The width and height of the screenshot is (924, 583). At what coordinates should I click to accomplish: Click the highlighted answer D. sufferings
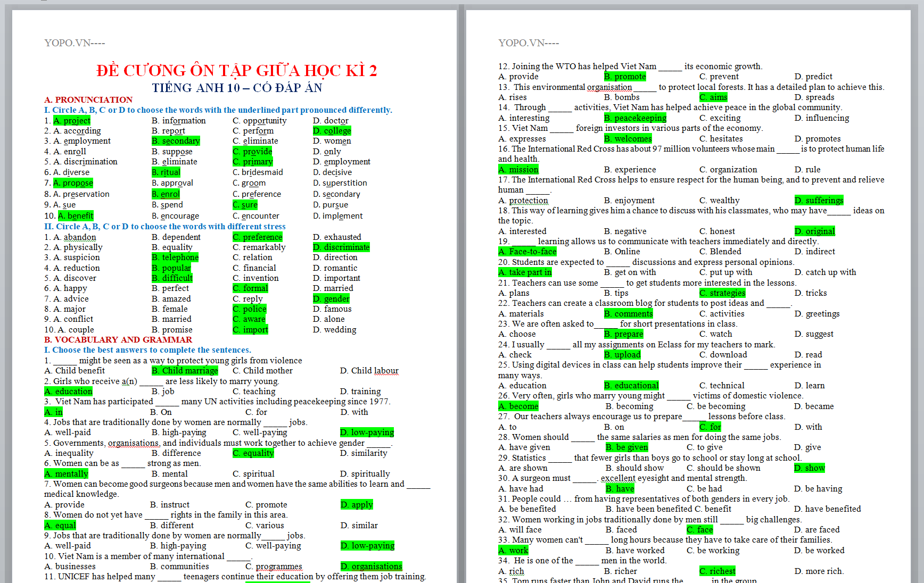pyautogui.click(x=819, y=201)
